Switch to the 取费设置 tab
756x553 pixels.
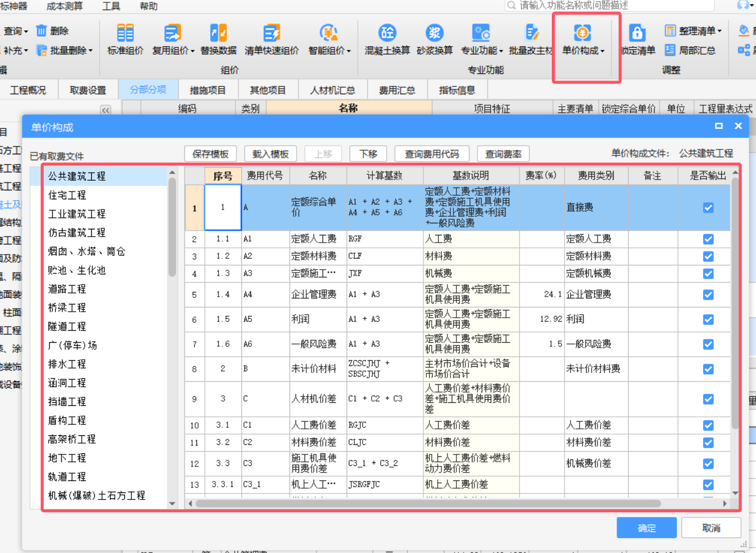coord(88,90)
